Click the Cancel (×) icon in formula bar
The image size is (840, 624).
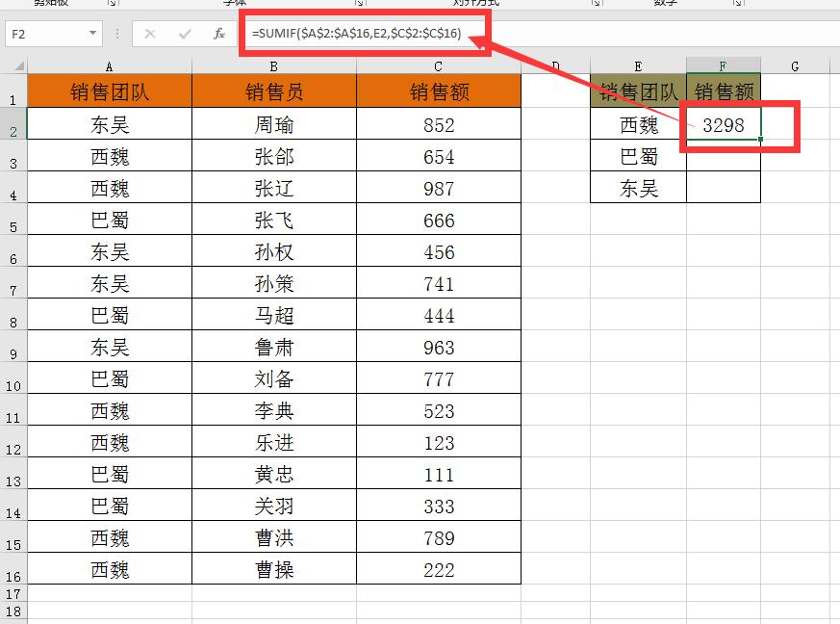click(x=149, y=32)
